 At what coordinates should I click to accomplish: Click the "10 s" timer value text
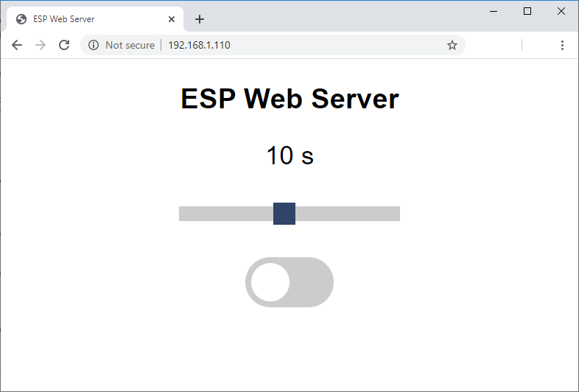pos(289,155)
